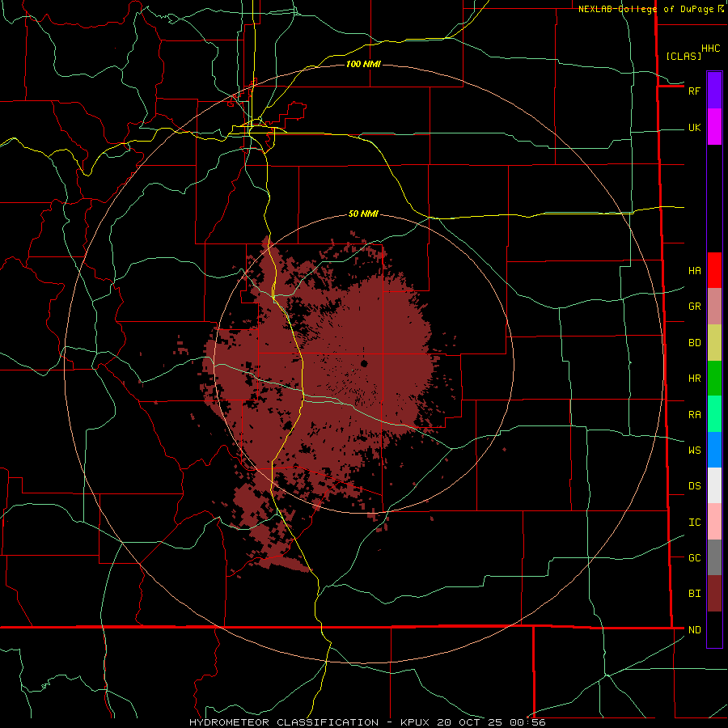Click the HR legend label
The height and width of the screenshot is (728, 728).
click(695, 379)
